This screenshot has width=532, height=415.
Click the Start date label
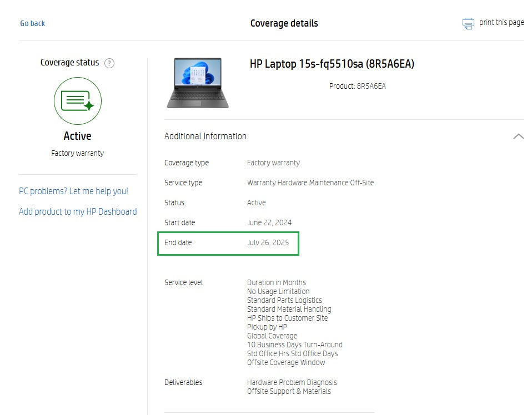coord(180,222)
